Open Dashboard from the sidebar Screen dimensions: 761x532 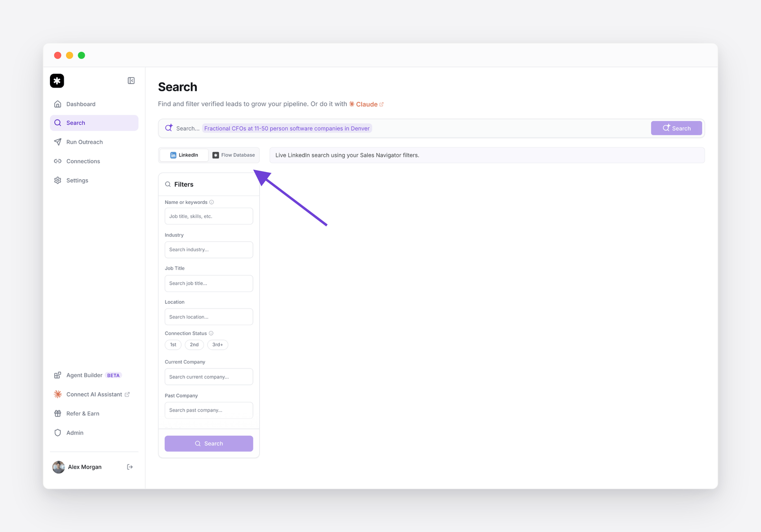coord(94,104)
